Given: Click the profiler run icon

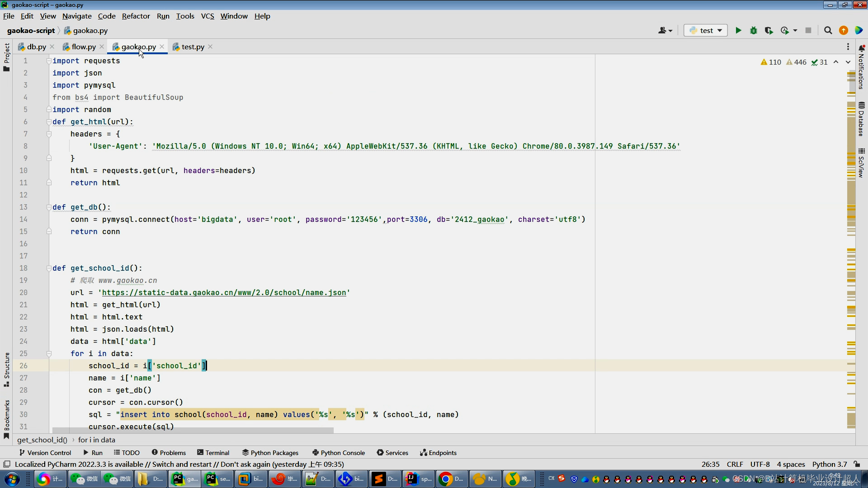Looking at the screenshot, I should click(x=785, y=30).
